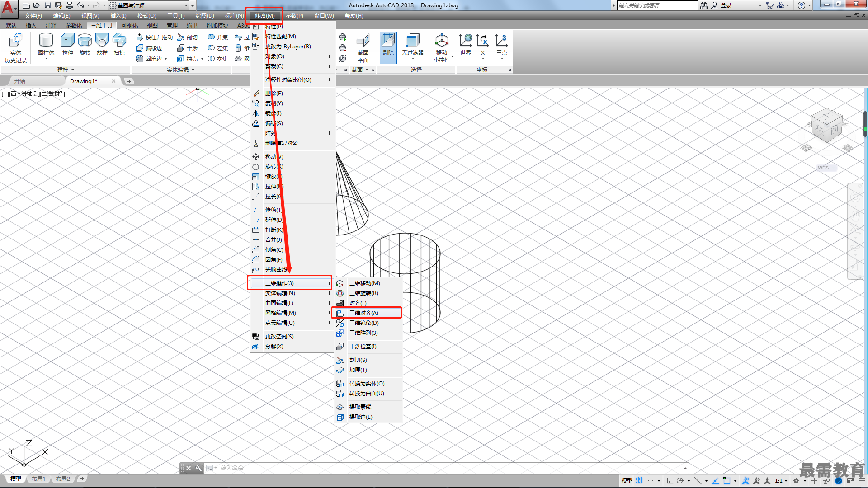Viewport: 868px width, 488px height.
Task: Click the ViewCube 前 front face
Action: pos(834,130)
